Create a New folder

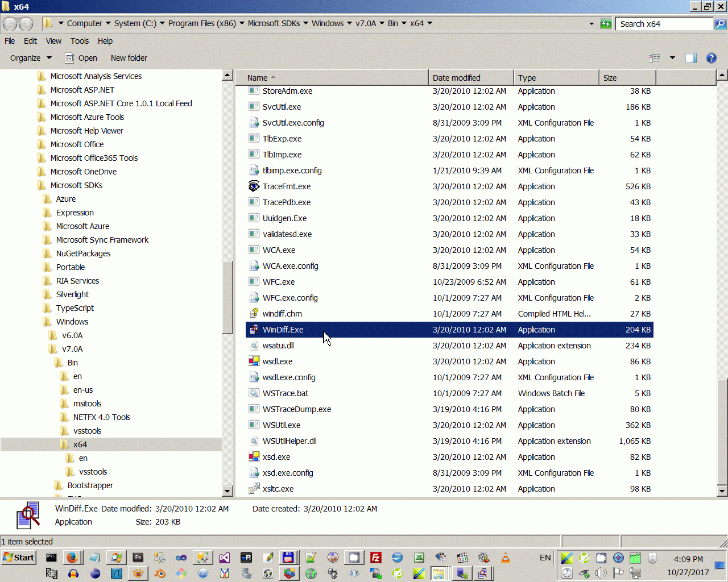(129, 58)
